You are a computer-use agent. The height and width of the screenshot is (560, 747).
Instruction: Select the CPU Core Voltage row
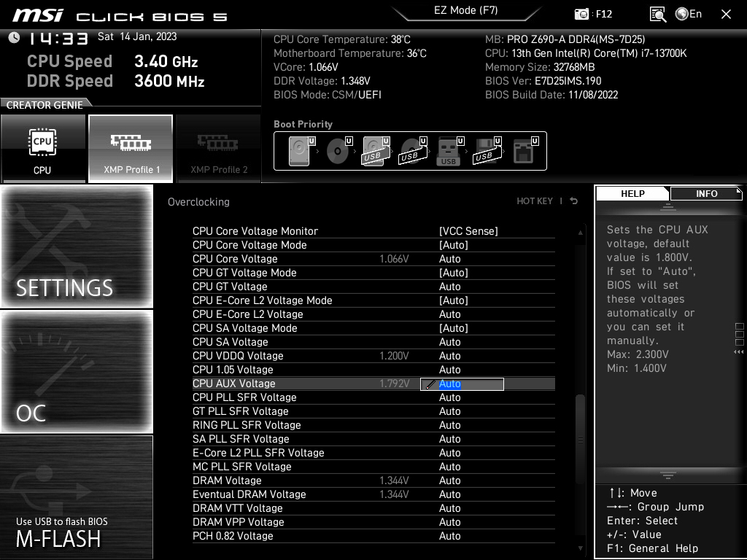coord(373,259)
